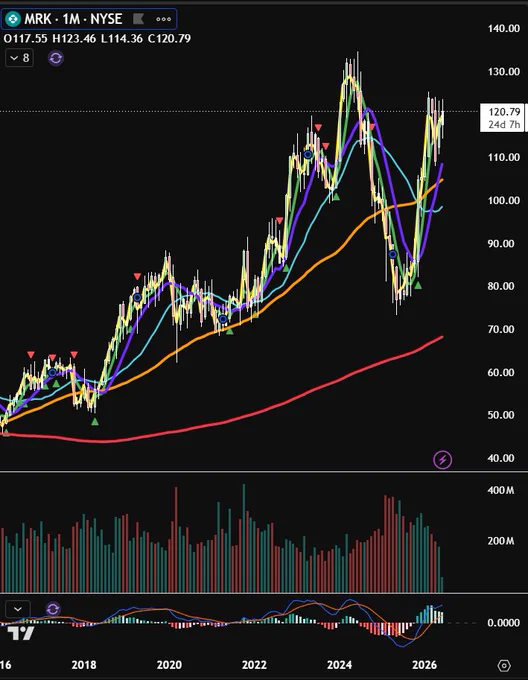Click the L114.36 low value
Viewport: 528px width, 680px height.
[122, 39]
